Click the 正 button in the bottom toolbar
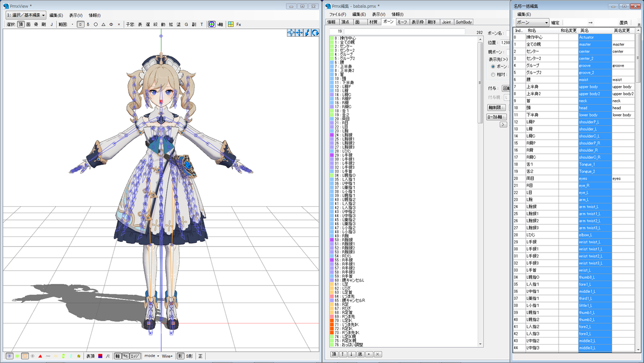This screenshot has height=363, width=644. click(x=200, y=356)
